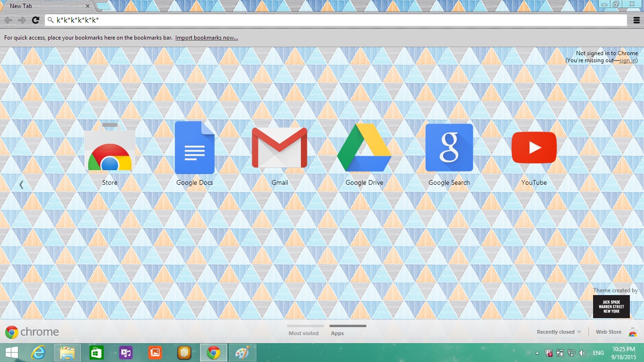This screenshot has width=644, height=362.
Task: Click the ENG input language indicator
Action: click(x=598, y=353)
